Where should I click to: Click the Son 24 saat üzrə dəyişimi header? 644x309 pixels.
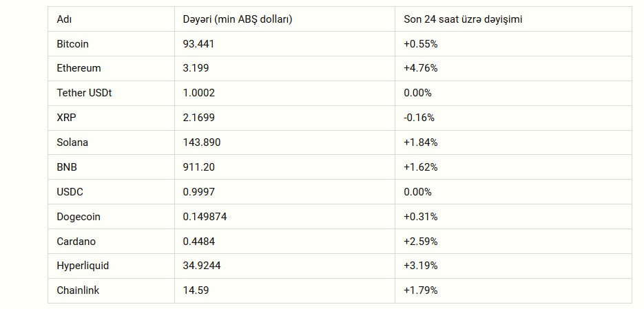(x=463, y=19)
